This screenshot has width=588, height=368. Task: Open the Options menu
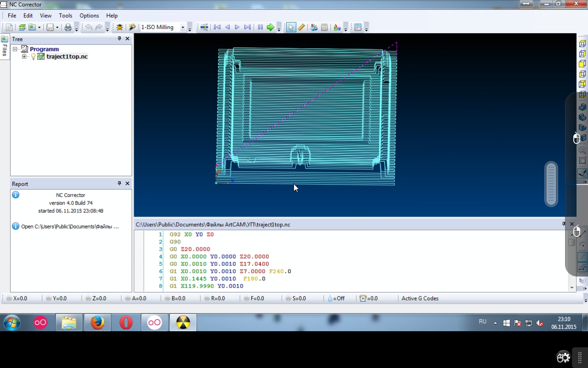point(89,16)
